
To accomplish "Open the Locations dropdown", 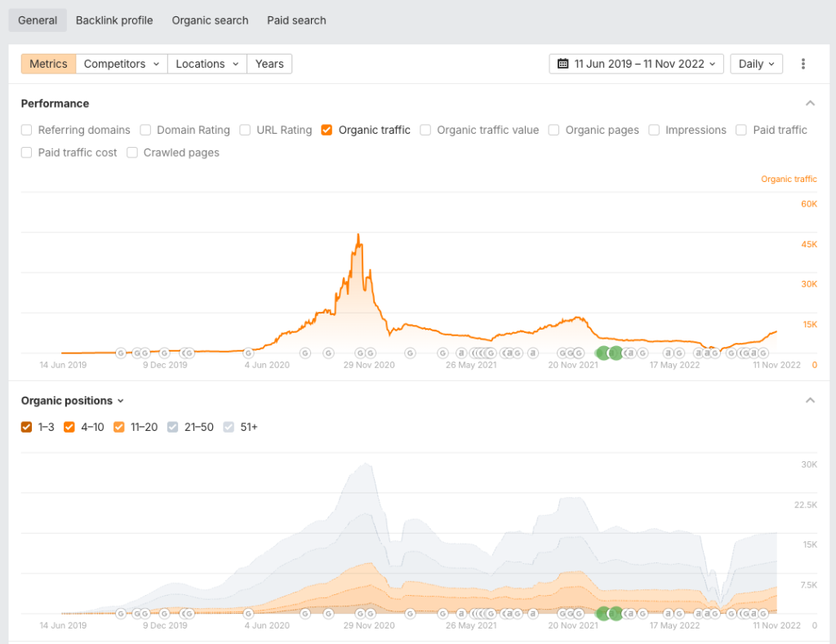I will (207, 64).
